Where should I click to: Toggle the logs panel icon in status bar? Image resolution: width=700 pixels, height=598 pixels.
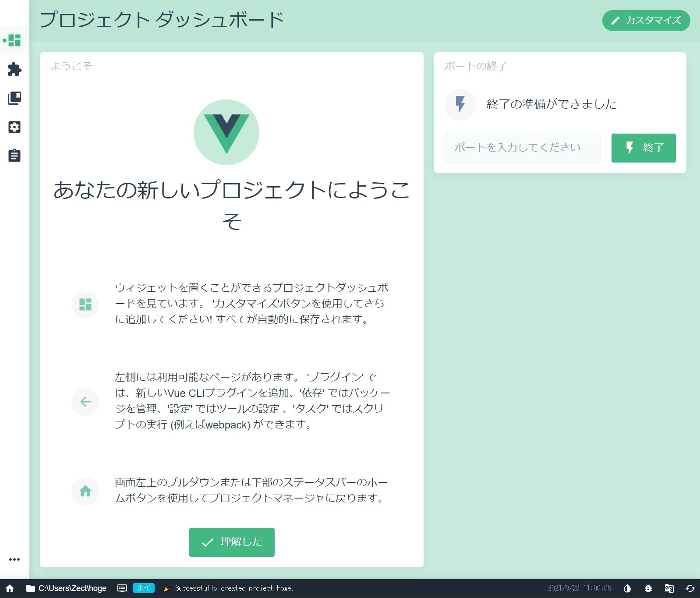[122, 588]
